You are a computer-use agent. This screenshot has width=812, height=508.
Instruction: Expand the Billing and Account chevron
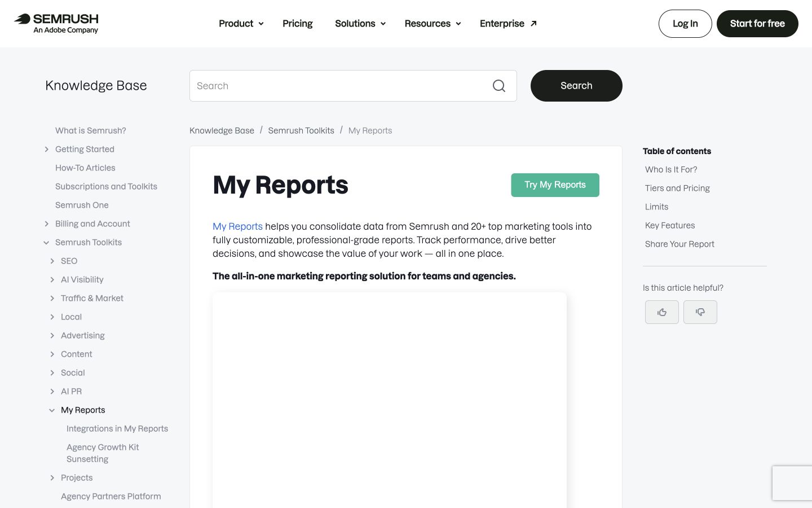coord(47,224)
